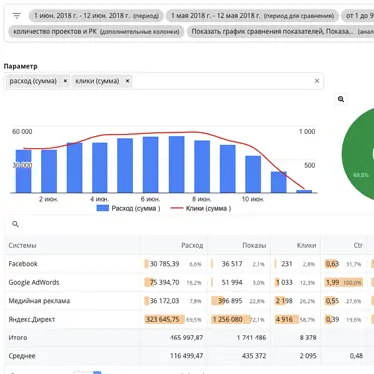This screenshot has width=374, height=374.
Task: Open the June 2018 period filter chip
Action: [x=96, y=16]
